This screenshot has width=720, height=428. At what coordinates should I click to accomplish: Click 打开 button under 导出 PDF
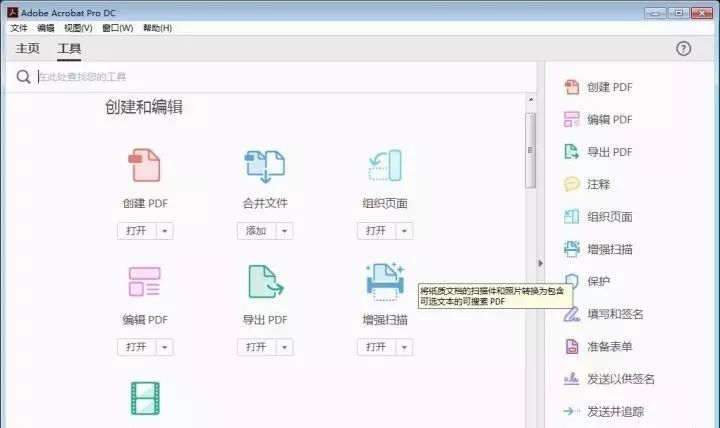(257, 347)
